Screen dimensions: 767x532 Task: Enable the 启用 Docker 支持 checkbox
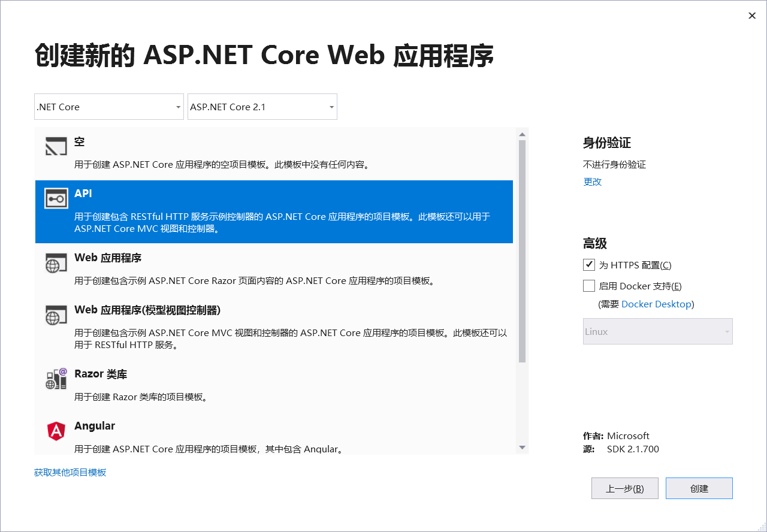click(589, 286)
